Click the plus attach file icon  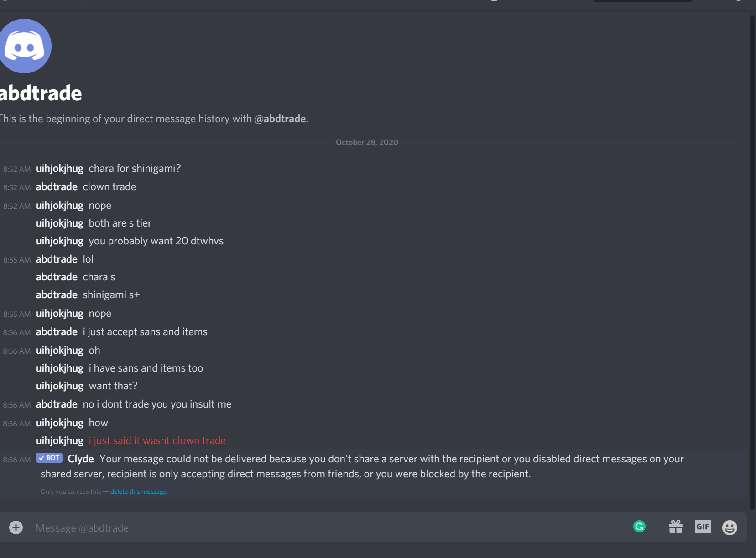pyautogui.click(x=16, y=527)
